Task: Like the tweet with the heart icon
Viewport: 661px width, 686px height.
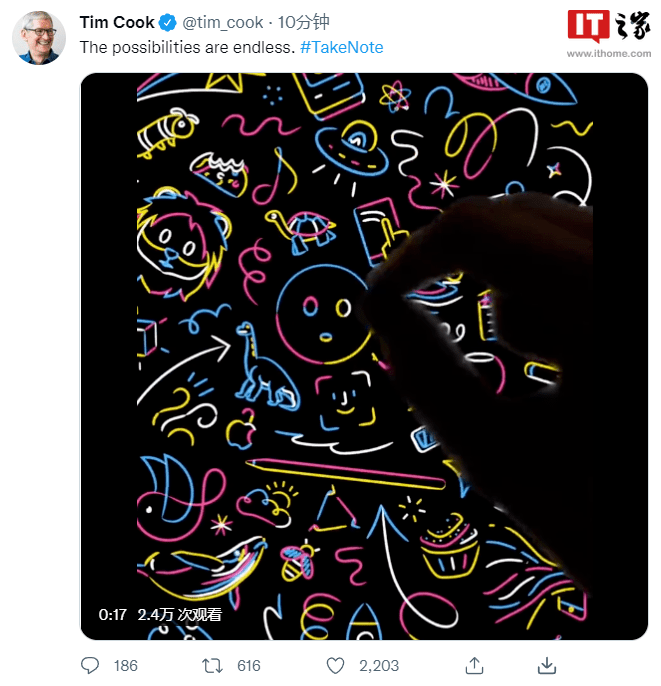Action: tap(336, 666)
